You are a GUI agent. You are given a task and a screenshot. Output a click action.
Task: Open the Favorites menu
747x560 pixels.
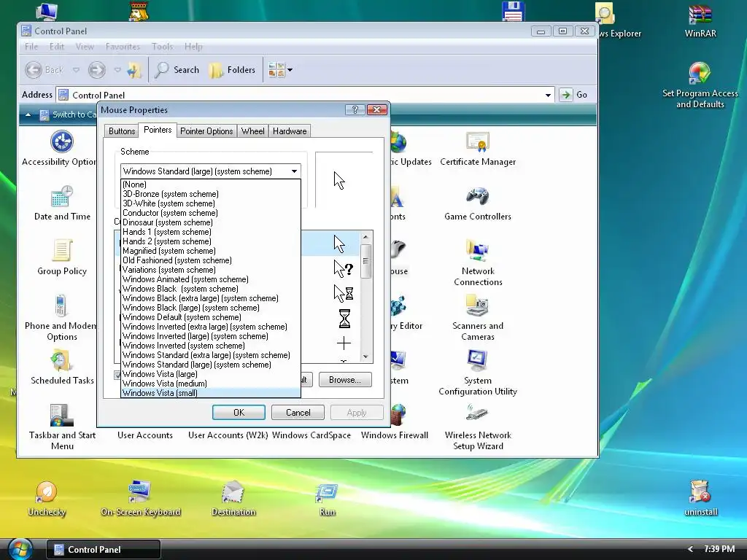[123, 47]
